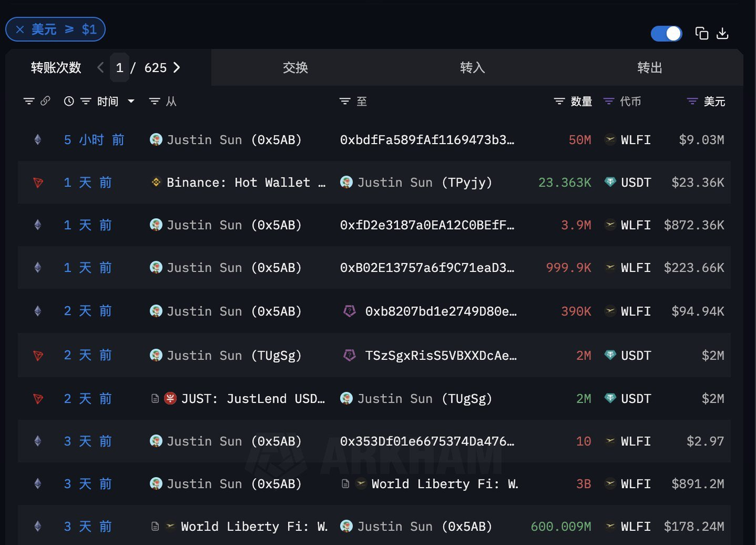Viewport: 756px width, 545px height.
Task: Switch to the 转出 tab
Action: pyautogui.click(x=650, y=68)
